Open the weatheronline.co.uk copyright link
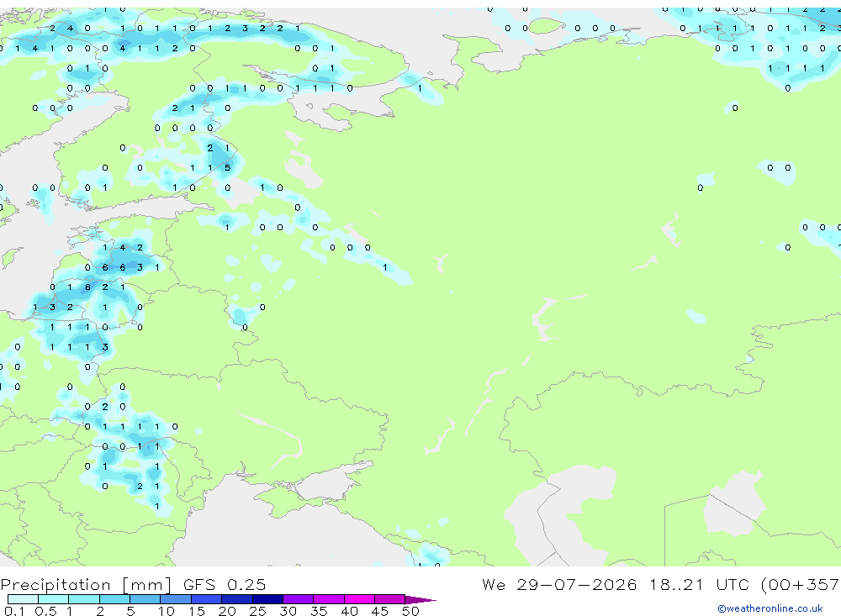The height and width of the screenshot is (616, 841). point(770,608)
